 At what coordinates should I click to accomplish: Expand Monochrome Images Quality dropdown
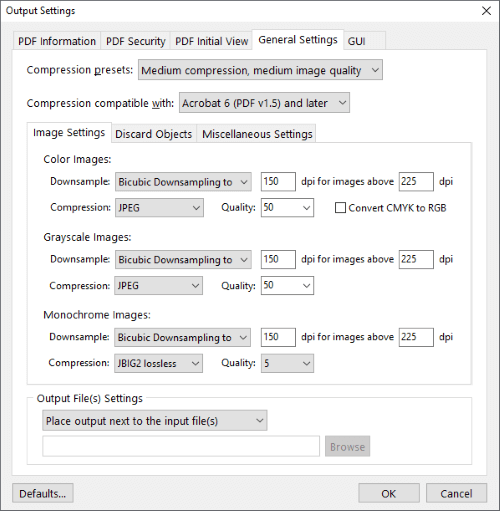point(287,363)
